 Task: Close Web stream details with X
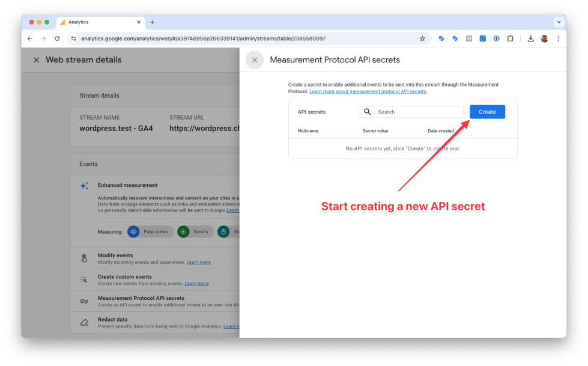(x=37, y=60)
